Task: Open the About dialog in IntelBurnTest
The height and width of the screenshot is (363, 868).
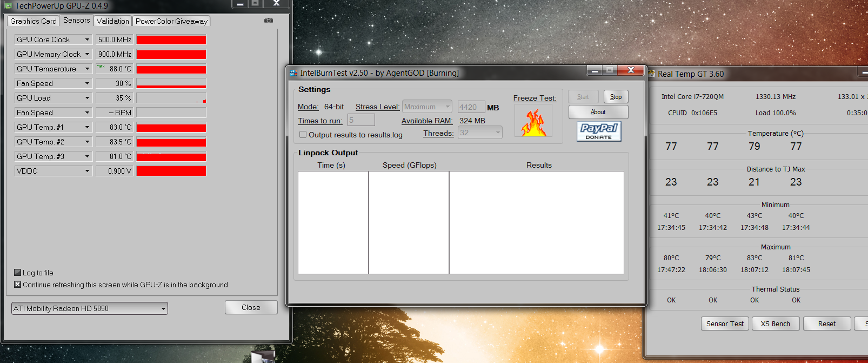Action: coord(598,112)
